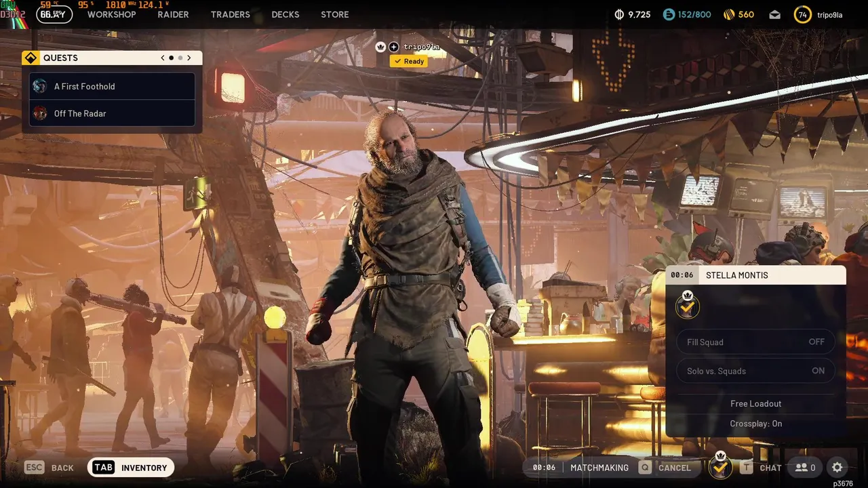Viewport: 868px width, 488px height.
Task: Switch to the Traders tab
Action: click(230, 14)
